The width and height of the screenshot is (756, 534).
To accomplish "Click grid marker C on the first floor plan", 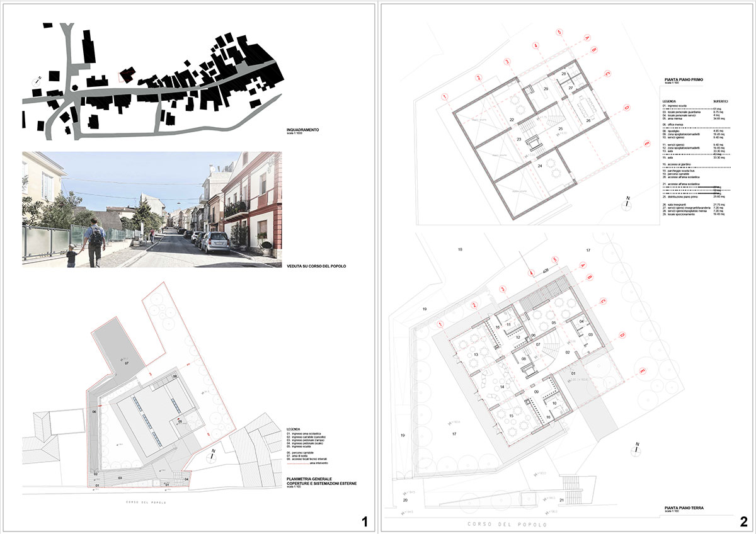I will coord(607,73).
